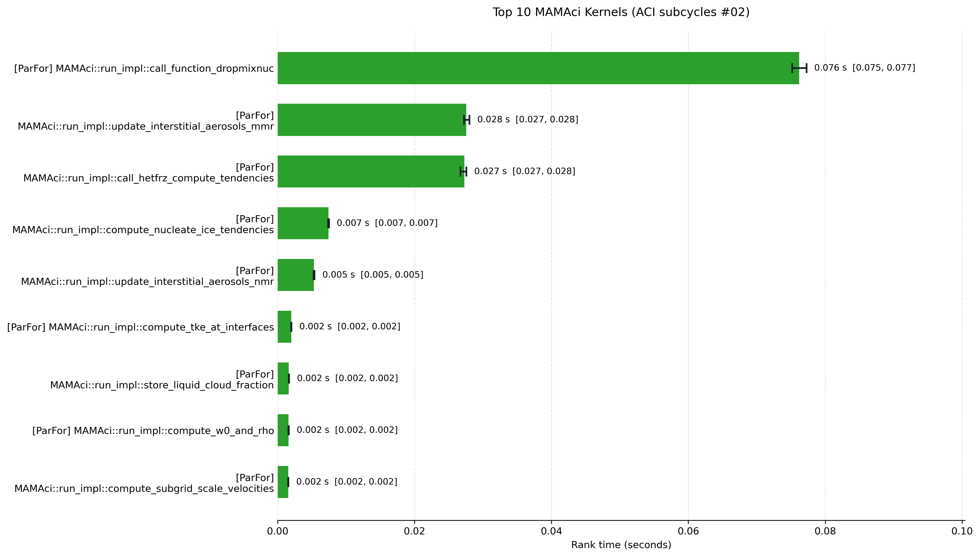Viewport: 980px width, 557px height.
Task: Click the store_liquid_cloud_fraction bar
Action: pos(283,378)
